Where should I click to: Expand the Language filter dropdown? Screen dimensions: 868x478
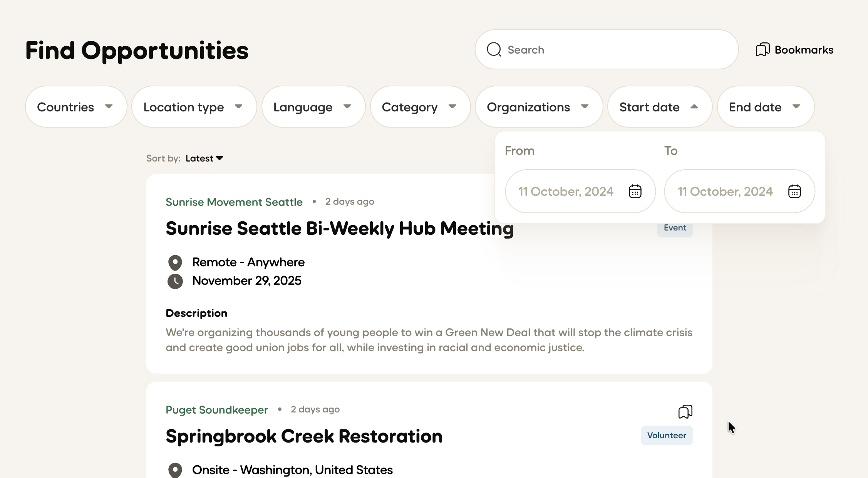[x=313, y=107]
